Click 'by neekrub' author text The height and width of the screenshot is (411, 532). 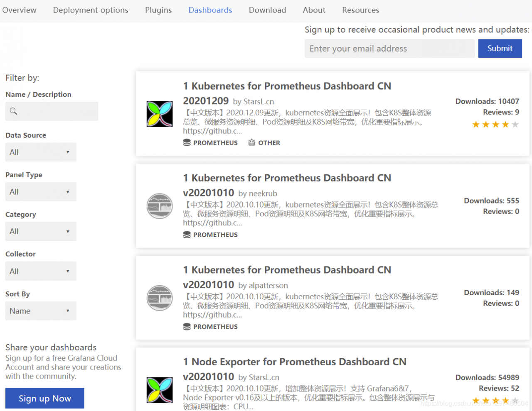tap(258, 193)
